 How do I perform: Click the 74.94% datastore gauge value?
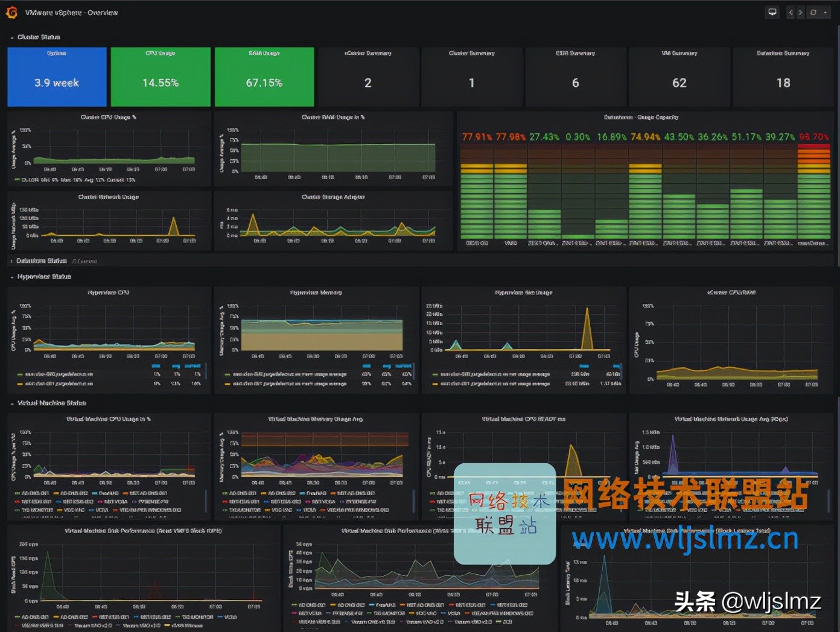(645, 137)
